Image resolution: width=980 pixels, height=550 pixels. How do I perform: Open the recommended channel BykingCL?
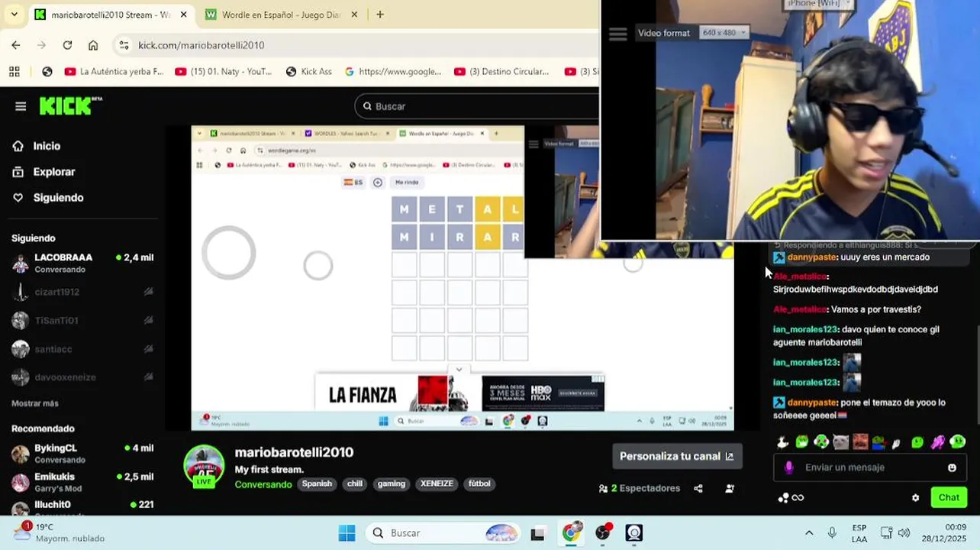pyautogui.click(x=82, y=454)
